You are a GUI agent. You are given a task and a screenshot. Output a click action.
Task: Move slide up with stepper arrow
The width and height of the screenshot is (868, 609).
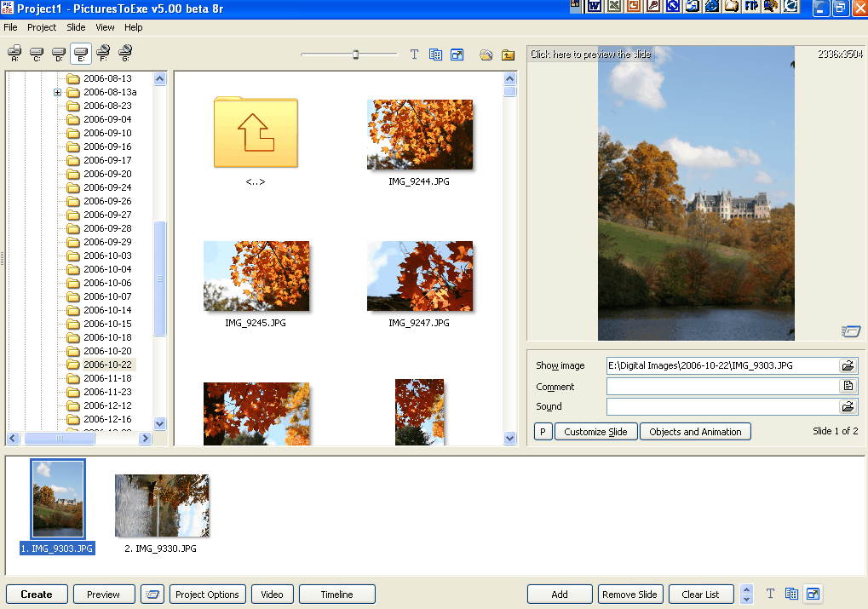click(746, 590)
